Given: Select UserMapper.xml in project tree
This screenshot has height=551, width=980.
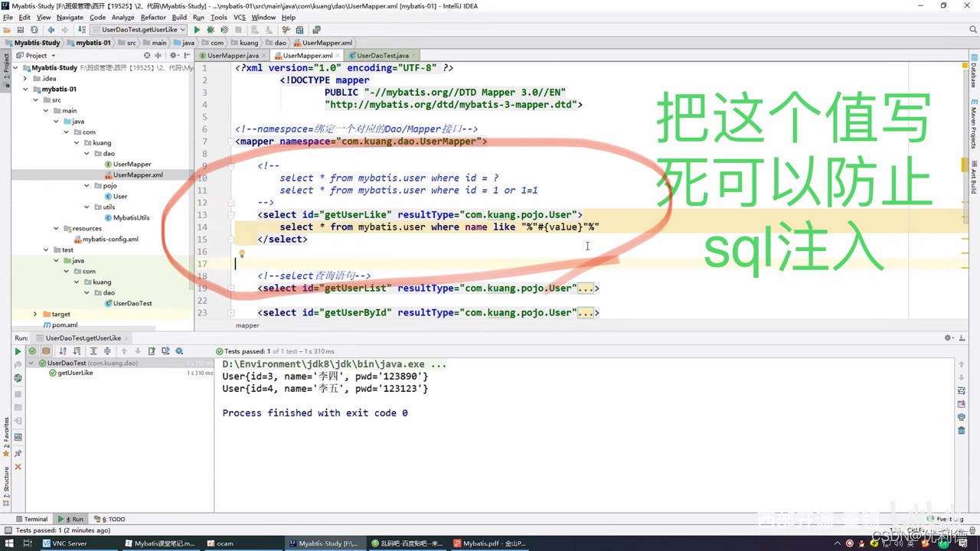Looking at the screenshot, I should pyautogui.click(x=138, y=174).
